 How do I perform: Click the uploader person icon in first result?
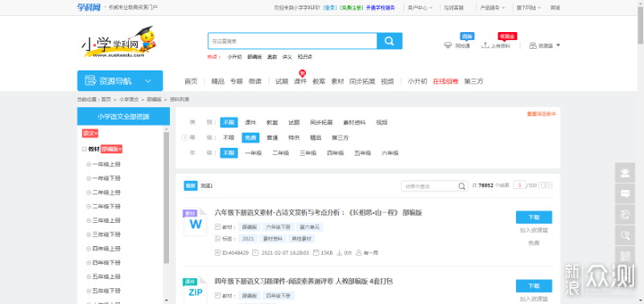(x=358, y=253)
